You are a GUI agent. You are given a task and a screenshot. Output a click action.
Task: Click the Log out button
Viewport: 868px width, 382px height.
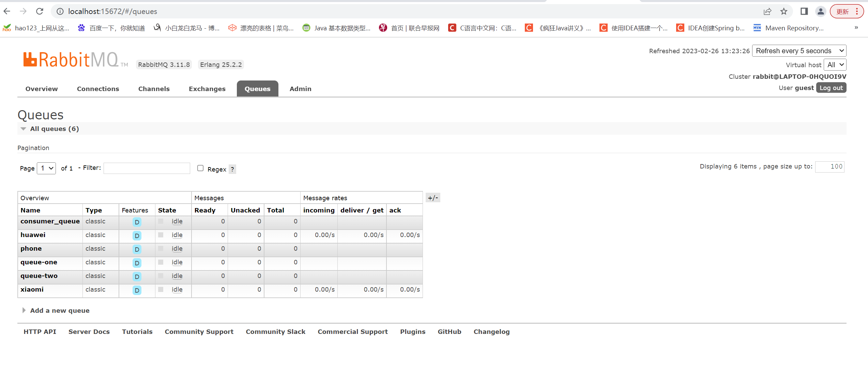tap(831, 88)
